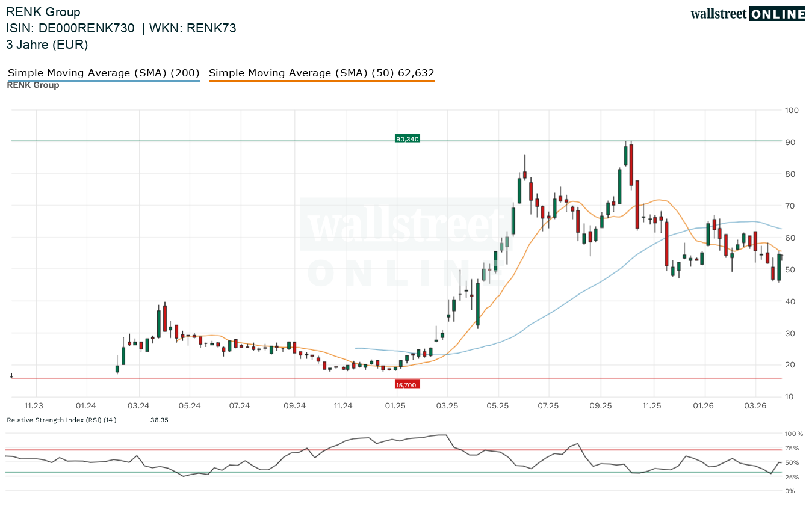The width and height of the screenshot is (812, 507).
Task: Click the last green candlestick at the chart's right edge
Action: click(779, 267)
